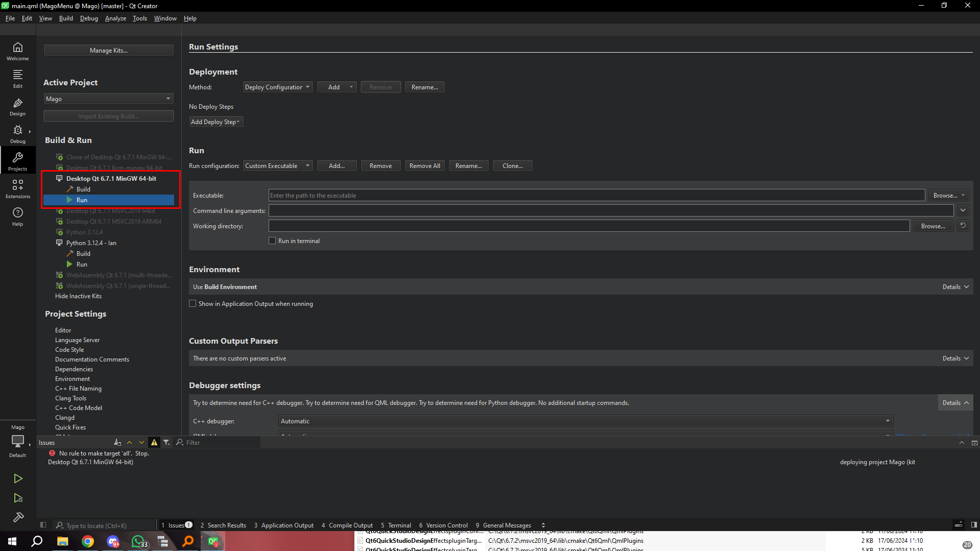980x551 pixels.
Task: Click the Manage Kits button
Action: [109, 50]
